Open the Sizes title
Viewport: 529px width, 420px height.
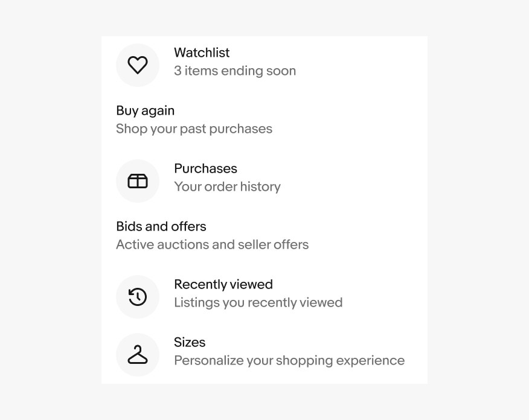tap(190, 343)
